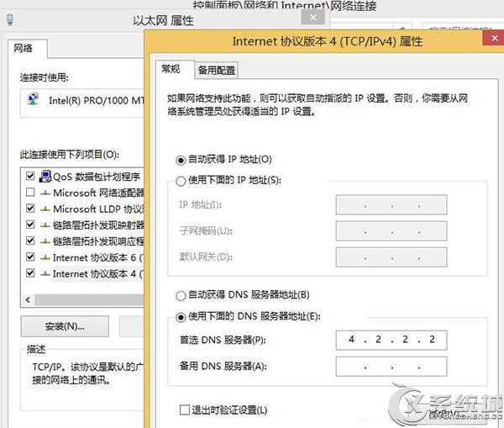The width and height of the screenshot is (504, 428).
Task: Click the Intel(R) PRO/1000 MT adapter name
Action: point(97,100)
